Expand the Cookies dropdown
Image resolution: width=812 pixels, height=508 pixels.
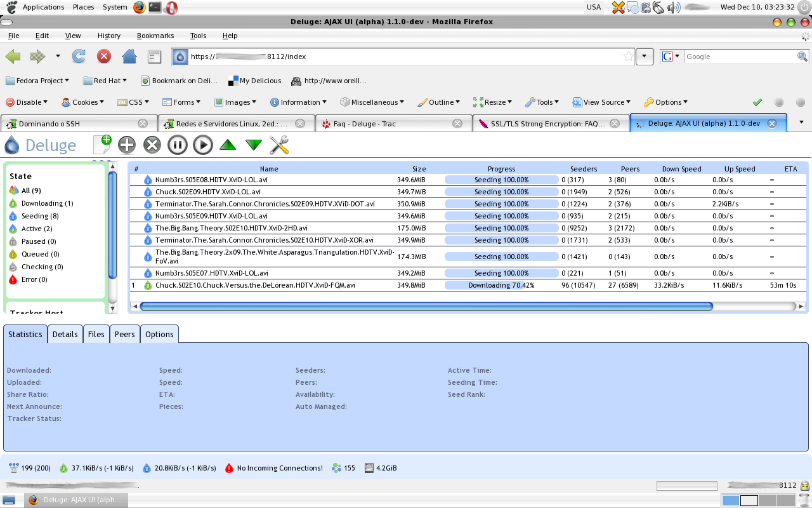[x=82, y=102]
